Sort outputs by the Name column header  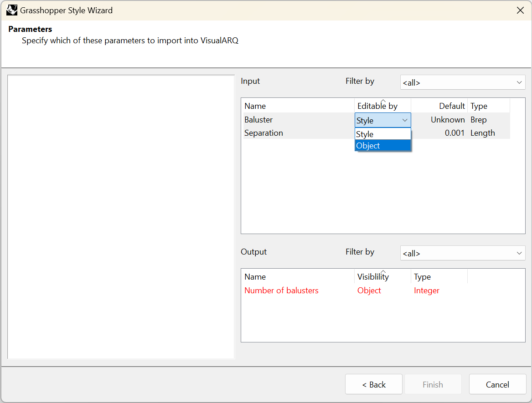coord(299,277)
